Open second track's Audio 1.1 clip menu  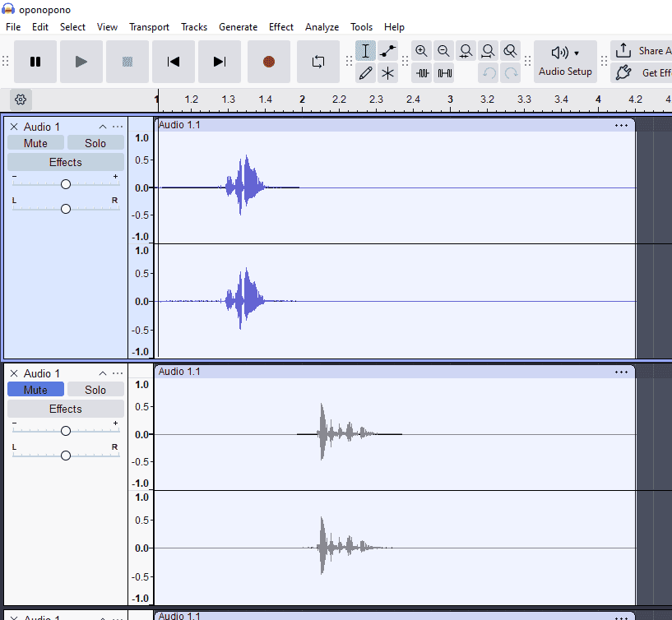pyautogui.click(x=621, y=372)
